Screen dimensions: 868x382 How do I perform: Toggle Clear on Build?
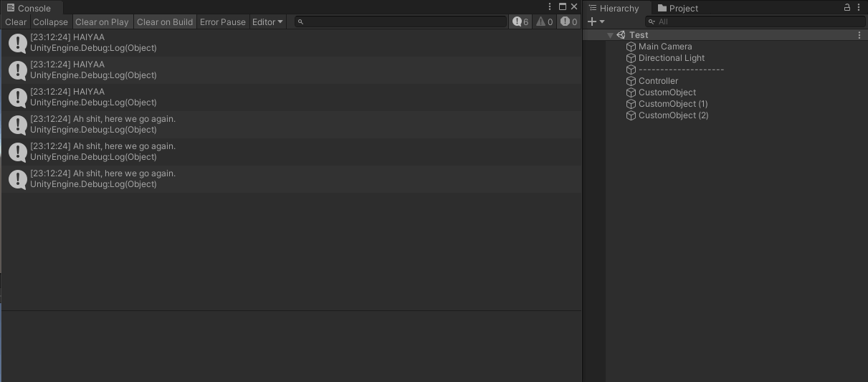click(x=165, y=22)
